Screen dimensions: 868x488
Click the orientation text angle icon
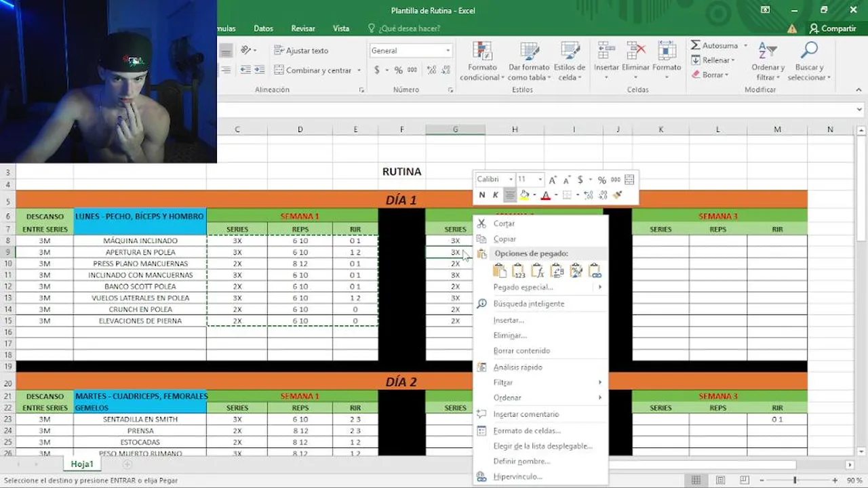246,50
